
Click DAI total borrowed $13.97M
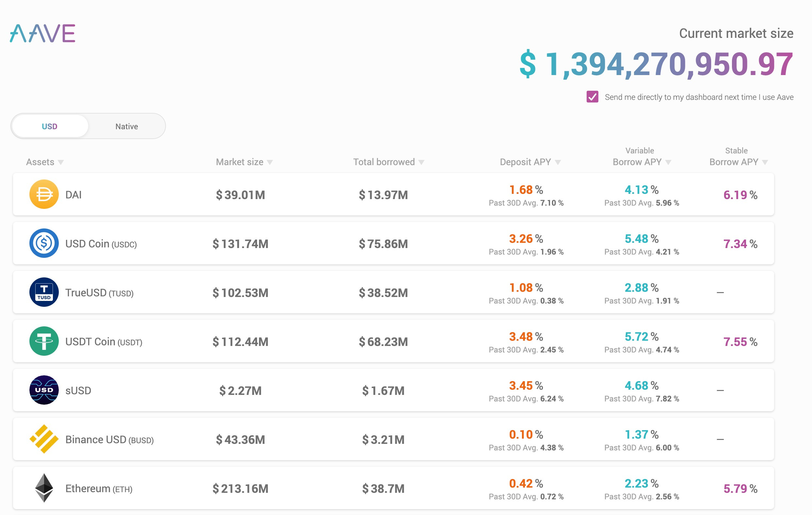(x=383, y=195)
